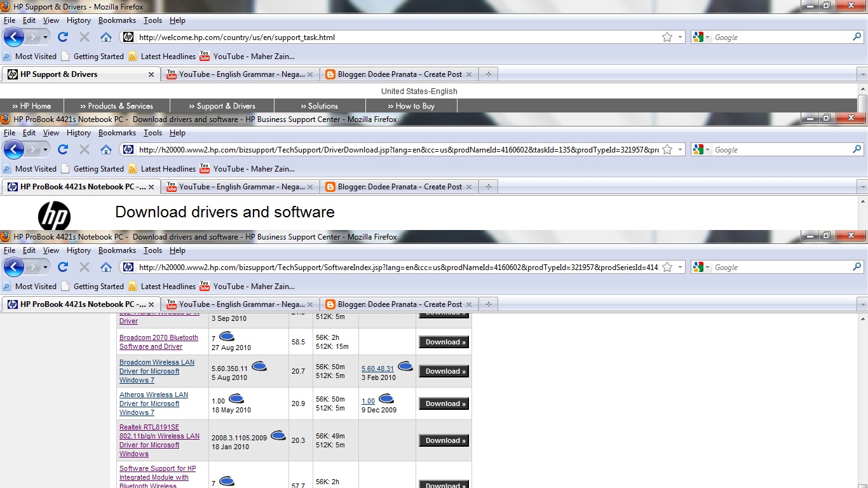Open File menu in SoftwareIndex.jsp window
868x488 pixels.
(10, 250)
